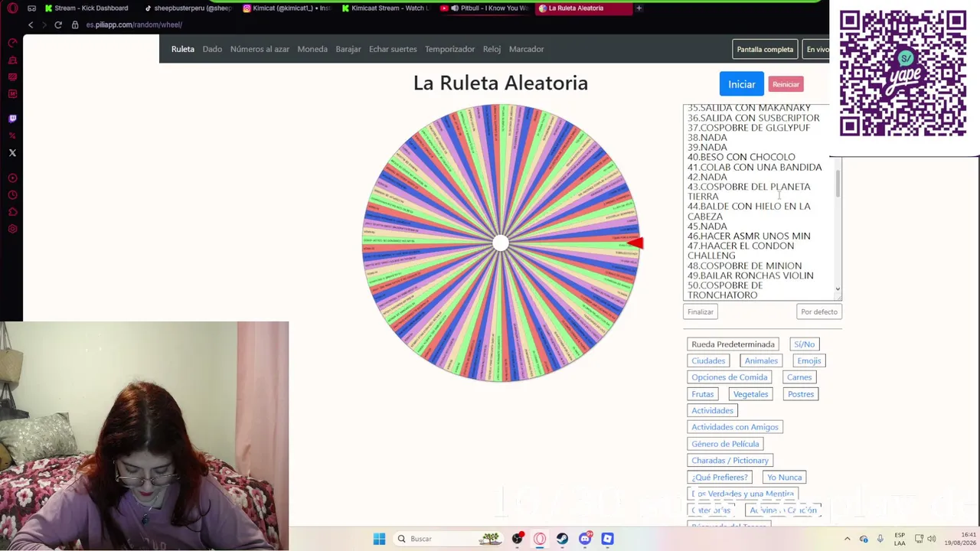Screen dimensions: 980x551
Task: Click the address bar URL es.piliapp.com
Action: tap(134, 24)
